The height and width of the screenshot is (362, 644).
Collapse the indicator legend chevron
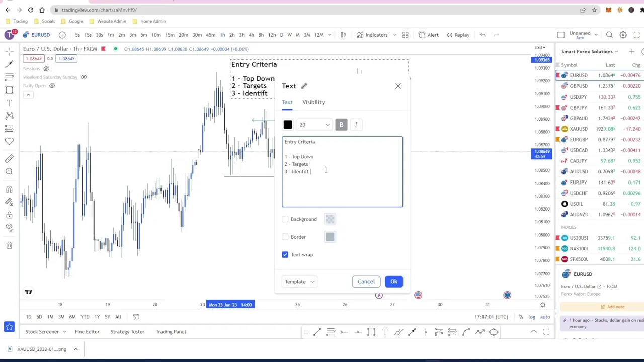(28, 95)
